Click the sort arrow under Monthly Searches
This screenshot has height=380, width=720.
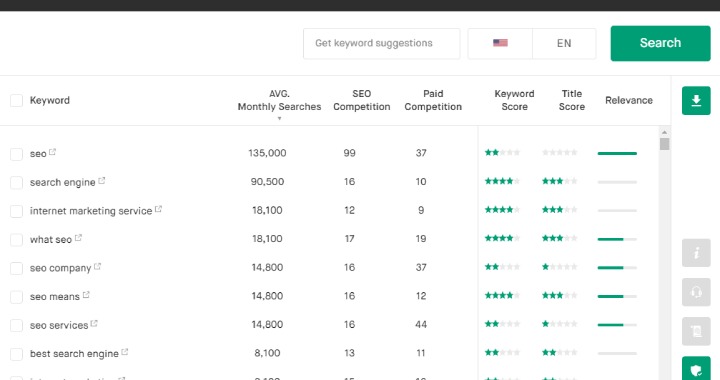[279, 119]
